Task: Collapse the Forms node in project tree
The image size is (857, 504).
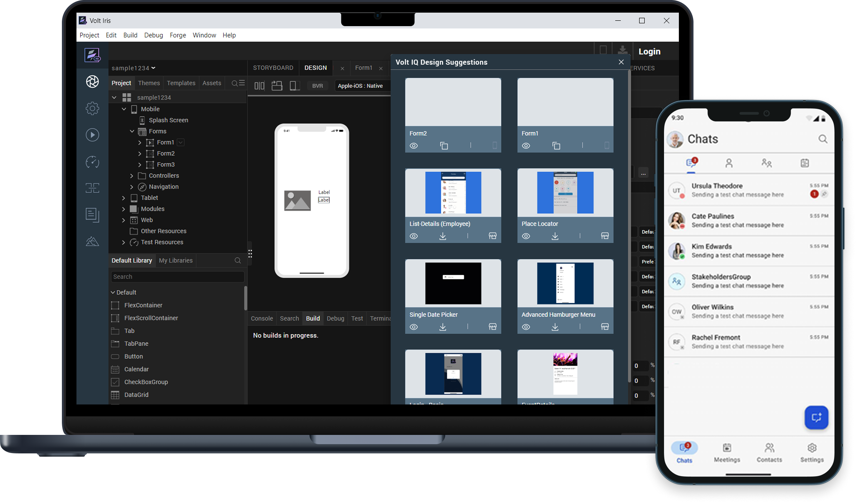Action: [132, 131]
